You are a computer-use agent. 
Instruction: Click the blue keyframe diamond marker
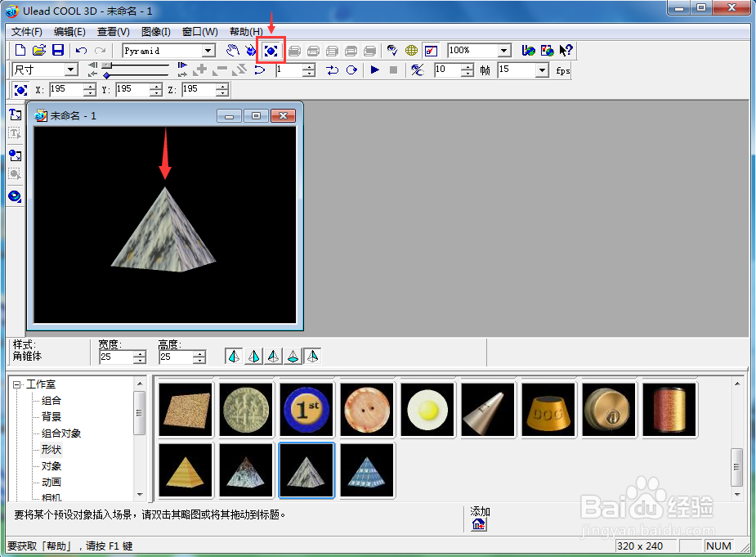click(106, 75)
